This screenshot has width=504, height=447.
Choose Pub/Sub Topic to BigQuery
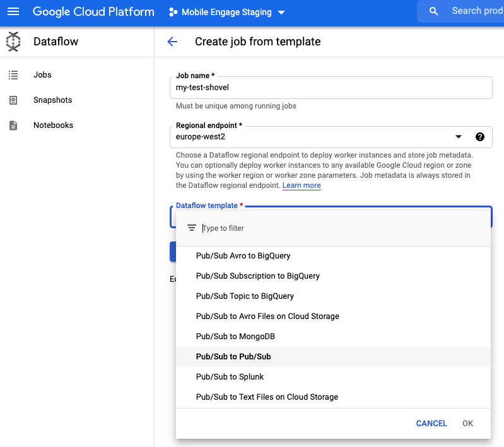[x=245, y=296]
